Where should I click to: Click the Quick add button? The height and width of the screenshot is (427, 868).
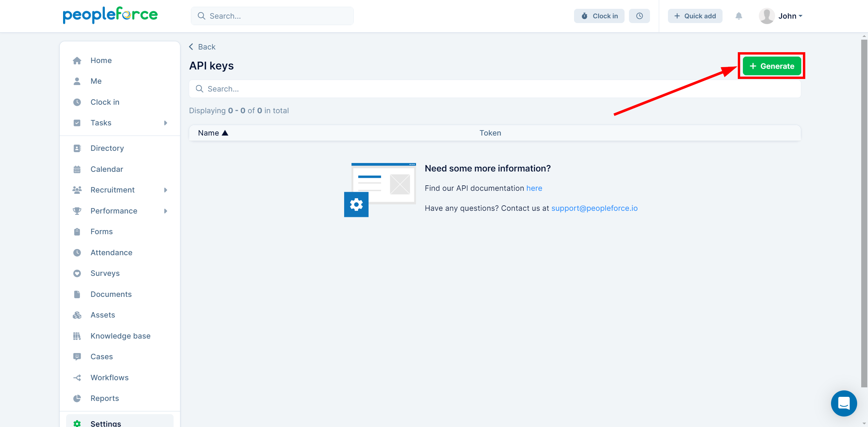coord(695,16)
